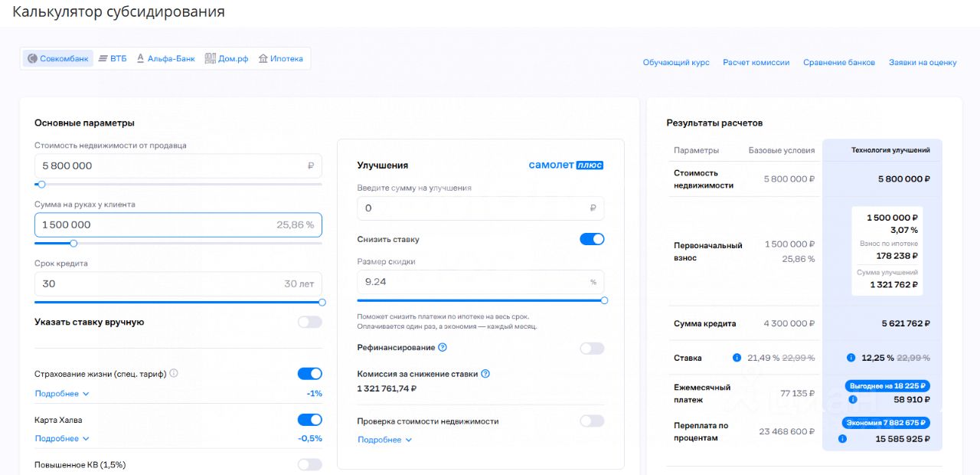Click the info icon by base rate 21,49 %
The image size is (980, 475).
(x=737, y=358)
